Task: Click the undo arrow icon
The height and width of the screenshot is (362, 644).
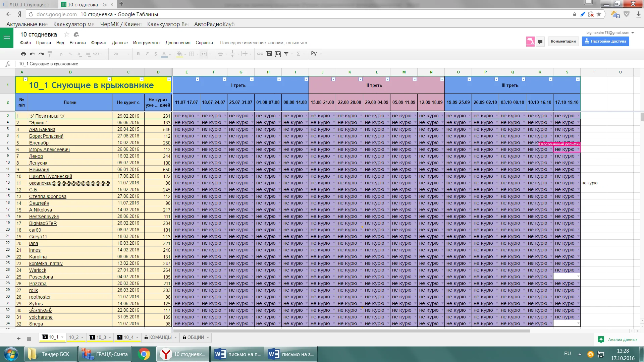Action: pyautogui.click(x=32, y=54)
